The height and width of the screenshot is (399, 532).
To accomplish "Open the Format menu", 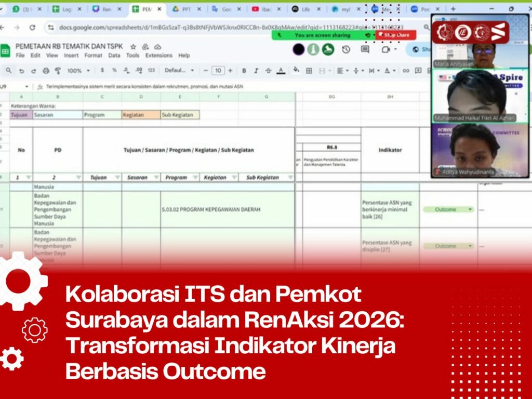I will [x=94, y=55].
